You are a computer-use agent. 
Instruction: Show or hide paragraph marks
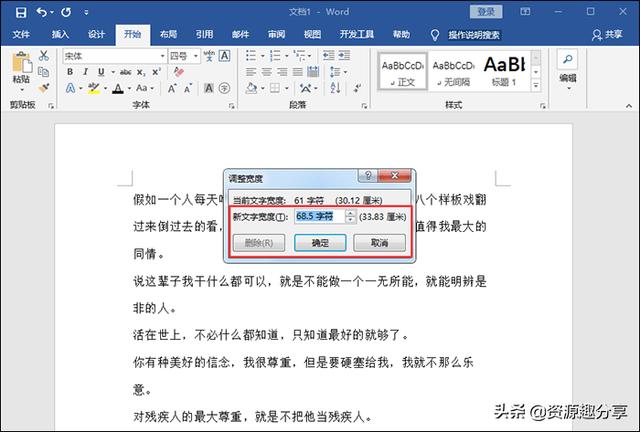[357, 88]
